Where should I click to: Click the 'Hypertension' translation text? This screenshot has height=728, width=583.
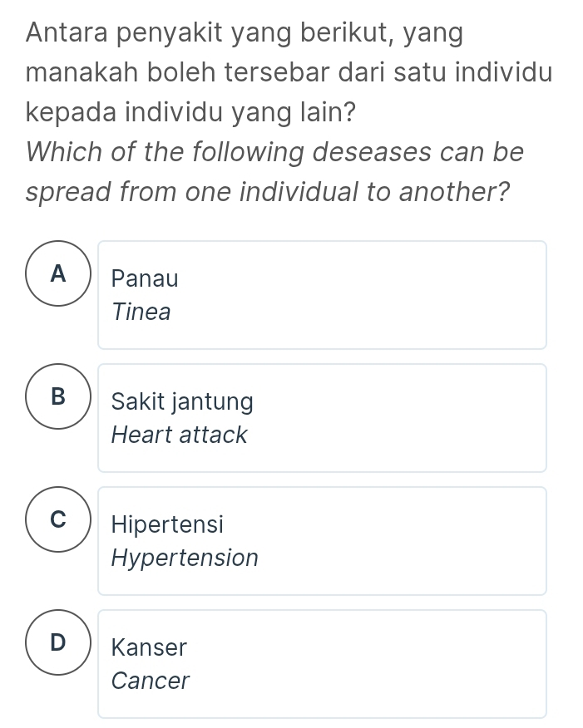click(185, 558)
